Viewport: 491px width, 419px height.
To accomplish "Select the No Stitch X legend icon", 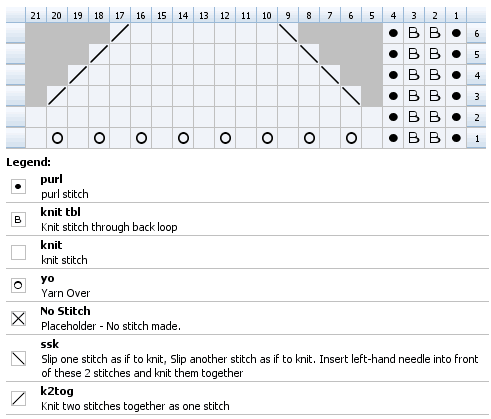I will [x=18, y=318].
